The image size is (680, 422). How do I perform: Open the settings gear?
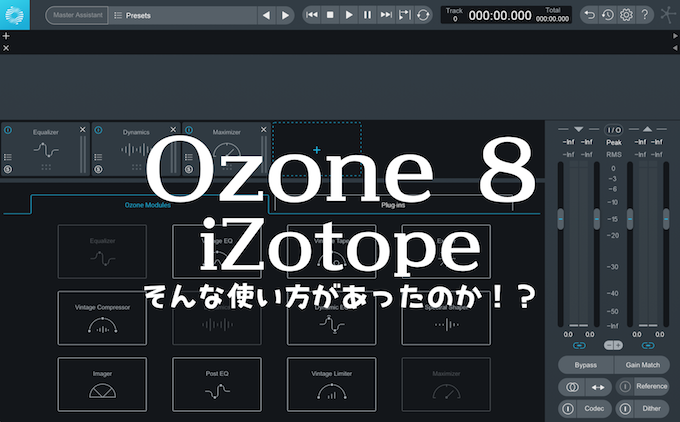[x=626, y=15]
